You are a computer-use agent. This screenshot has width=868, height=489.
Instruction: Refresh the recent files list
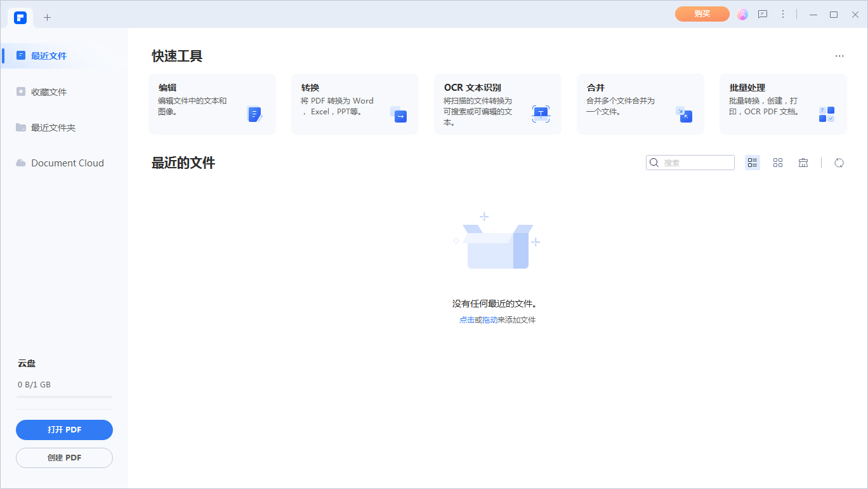click(839, 163)
